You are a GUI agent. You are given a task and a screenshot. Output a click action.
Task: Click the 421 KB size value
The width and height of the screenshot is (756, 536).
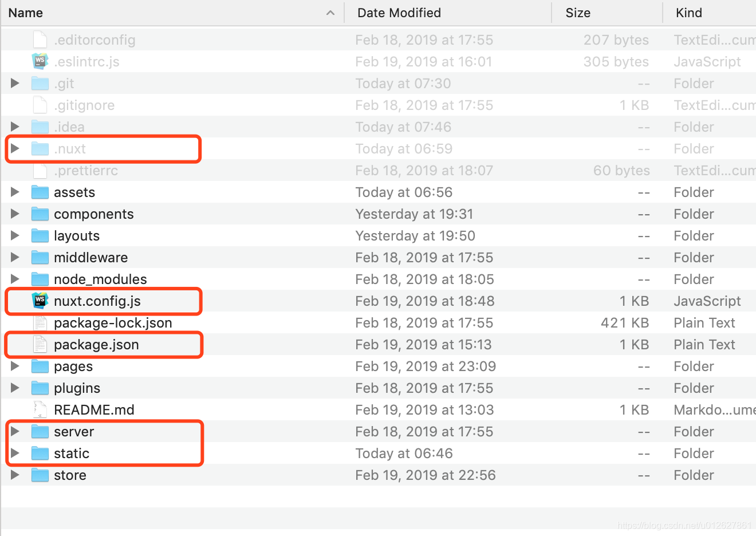coord(625,323)
